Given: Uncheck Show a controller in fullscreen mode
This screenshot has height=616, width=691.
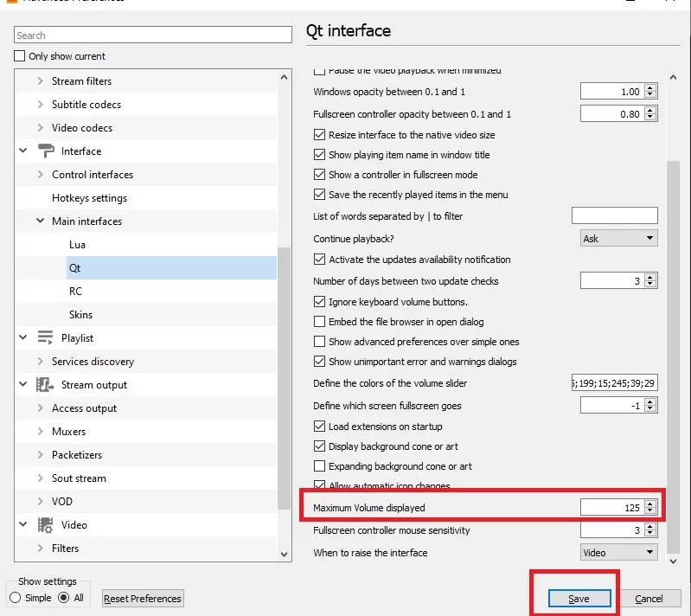Looking at the screenshot, I should pyautogui.click(x=319, y=174).
